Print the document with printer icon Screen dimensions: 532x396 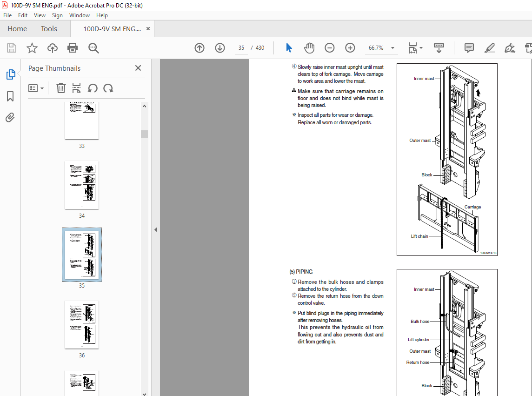point(73,48)
